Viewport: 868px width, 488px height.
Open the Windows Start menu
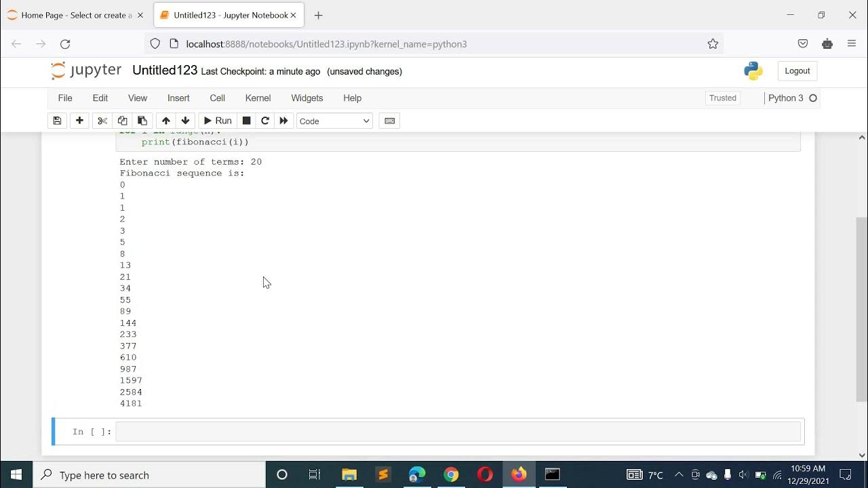coord(16,475)
